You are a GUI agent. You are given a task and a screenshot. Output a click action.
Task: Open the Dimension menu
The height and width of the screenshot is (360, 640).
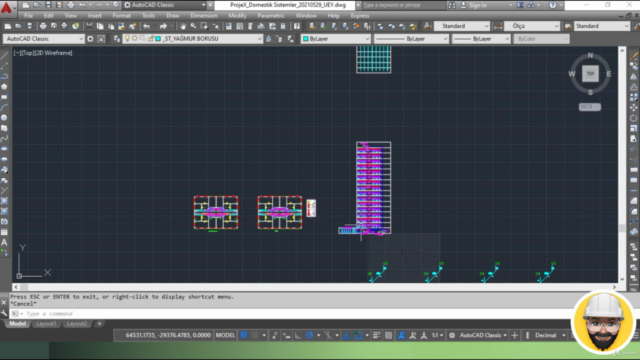coord(204,16)
